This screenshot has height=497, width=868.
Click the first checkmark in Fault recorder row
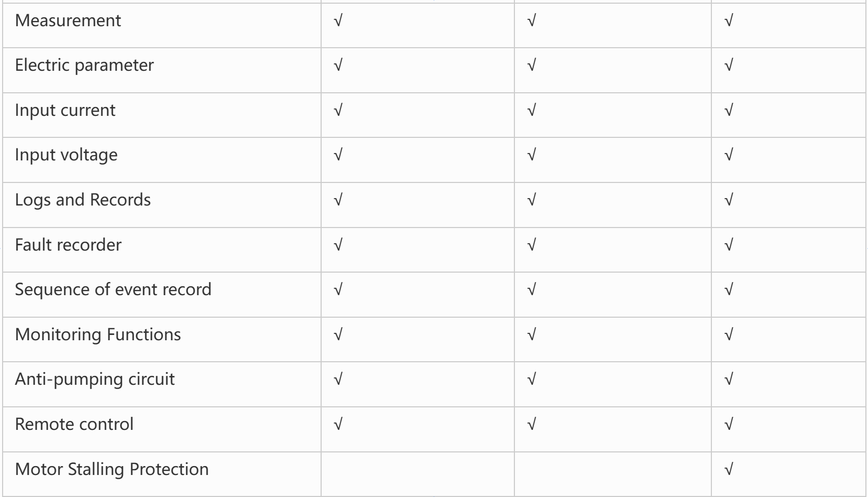[338, 245]
